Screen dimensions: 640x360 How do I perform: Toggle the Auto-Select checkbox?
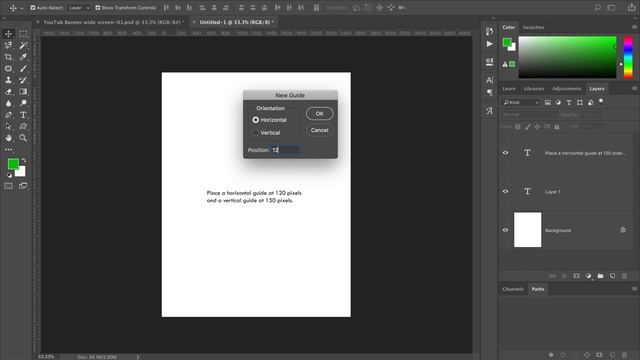[33, 8]
